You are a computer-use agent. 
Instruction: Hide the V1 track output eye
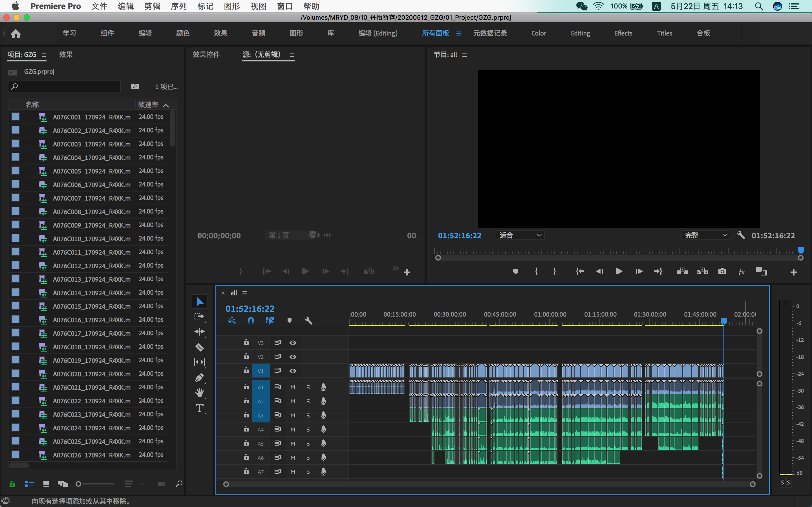tap(293, 371)
